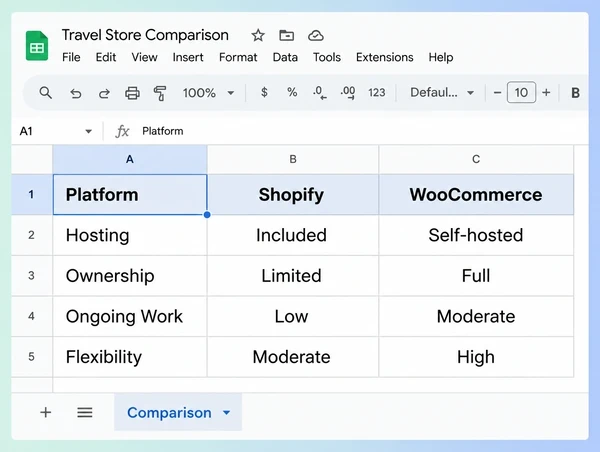Open the Data menu

point(285,57)
